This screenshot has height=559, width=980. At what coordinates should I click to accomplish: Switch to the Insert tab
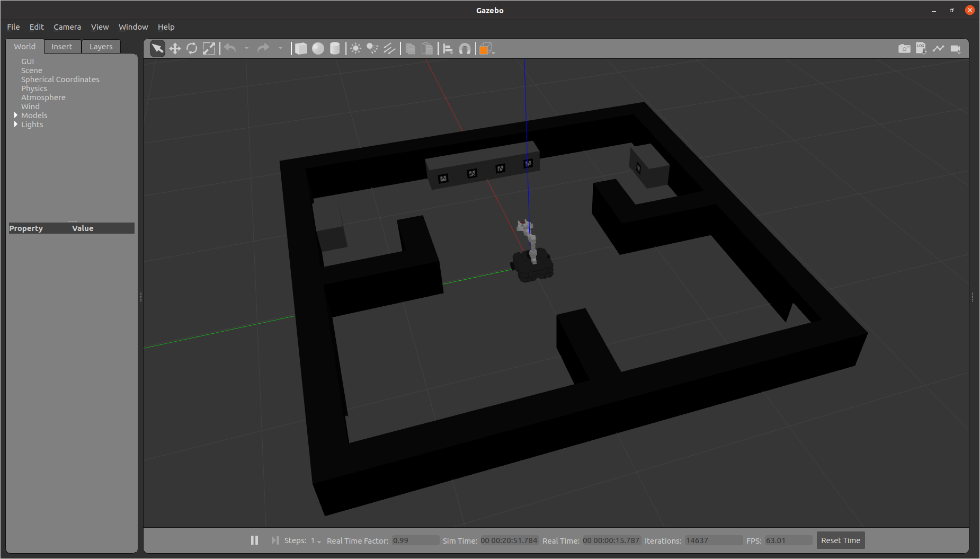coord(61,47)
